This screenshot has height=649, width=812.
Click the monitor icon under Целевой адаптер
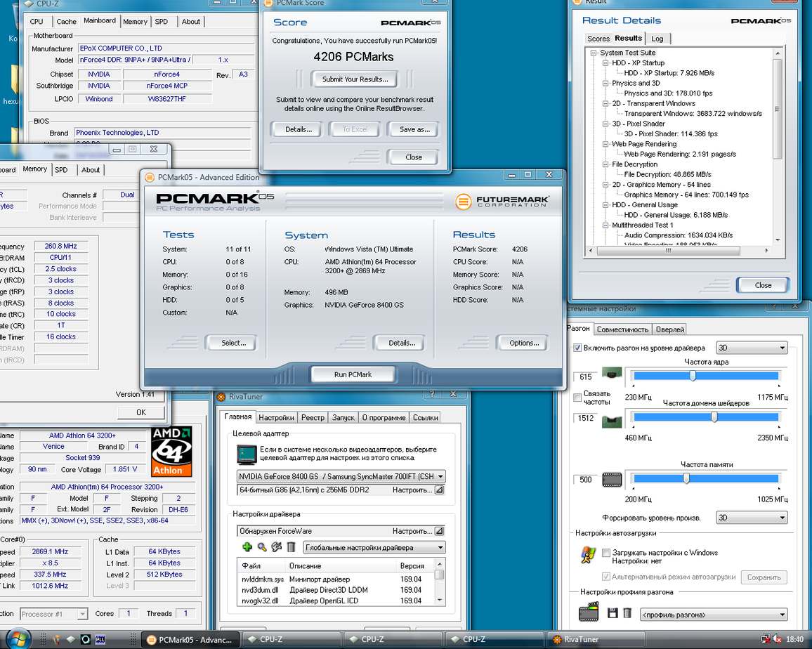247,454
